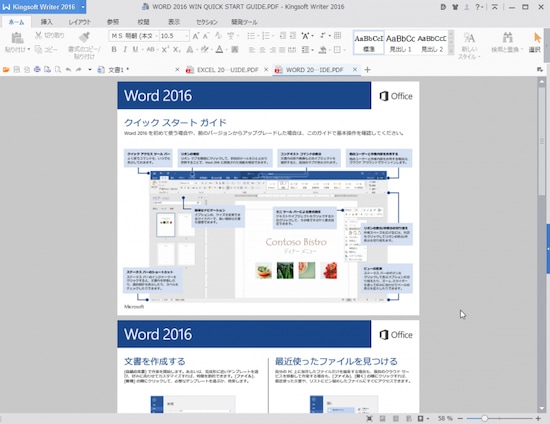Toggle Italic formatting
This screenshot has height=424, width=550.
(125, 49)
